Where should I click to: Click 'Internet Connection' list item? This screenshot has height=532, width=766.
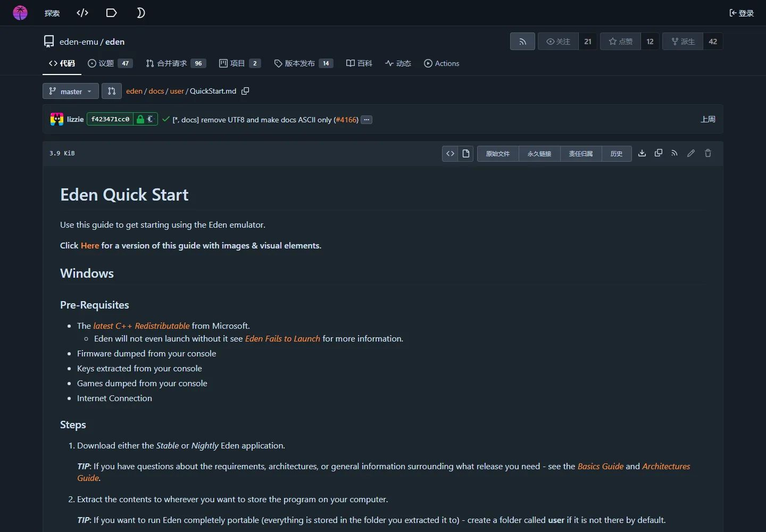pyautogui.click(x=114, y=398)
